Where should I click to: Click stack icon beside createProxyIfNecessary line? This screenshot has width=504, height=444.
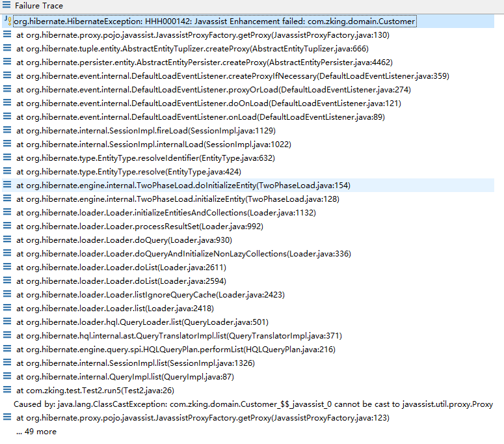[x=7, y=76]
